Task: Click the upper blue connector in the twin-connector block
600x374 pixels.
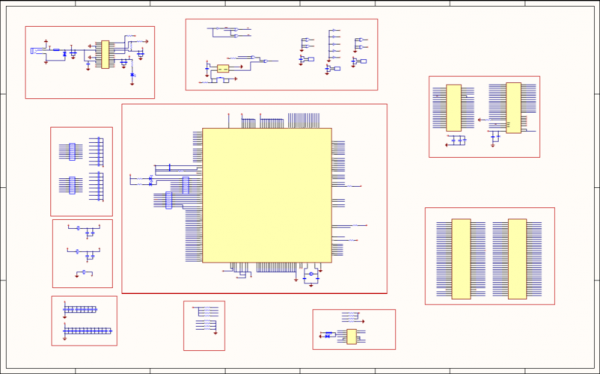Action: pyautogui.click(x=72, y=152)
